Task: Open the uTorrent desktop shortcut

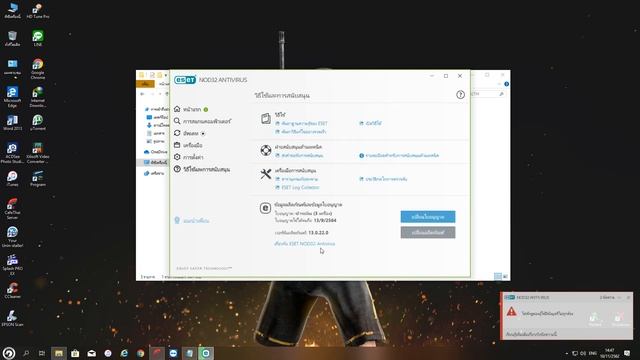Action: coord(38,122)
